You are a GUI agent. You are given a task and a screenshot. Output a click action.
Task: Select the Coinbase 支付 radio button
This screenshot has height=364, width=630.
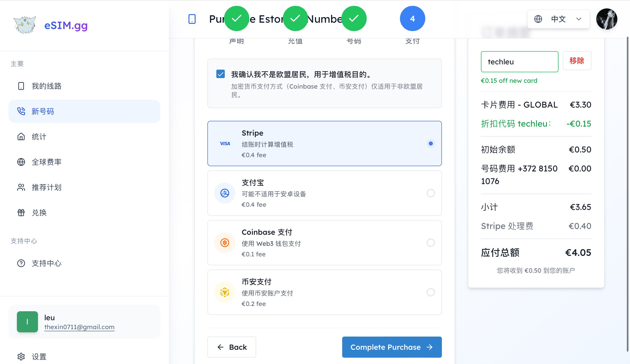click(431, 243)
